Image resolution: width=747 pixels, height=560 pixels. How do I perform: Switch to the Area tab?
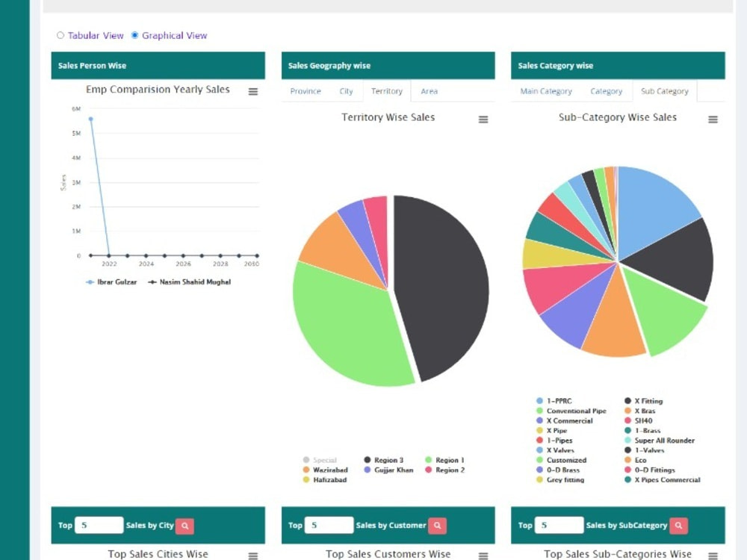[x=430, y=91]
